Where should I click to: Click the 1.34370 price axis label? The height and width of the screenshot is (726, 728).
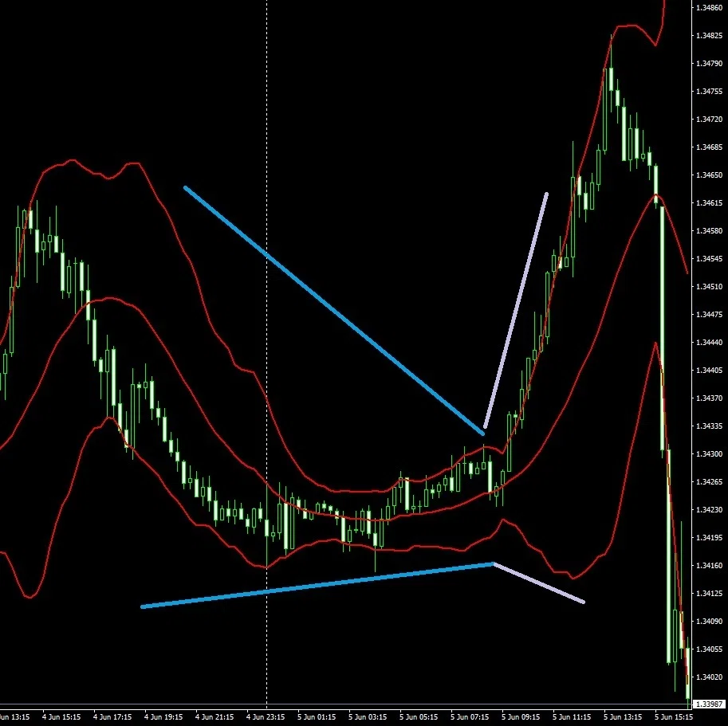(x=709, y=398)
